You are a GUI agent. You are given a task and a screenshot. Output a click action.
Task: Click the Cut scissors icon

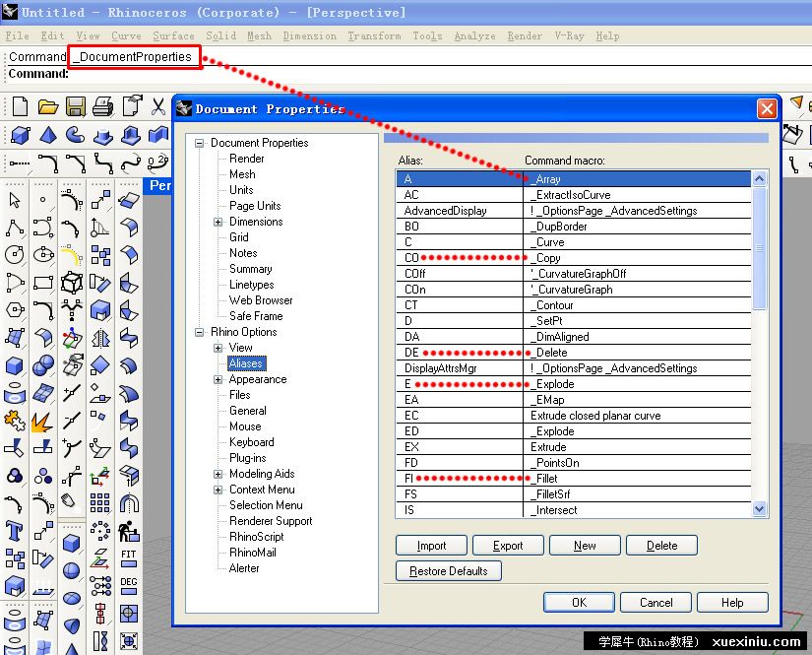(x=158, y=106)
